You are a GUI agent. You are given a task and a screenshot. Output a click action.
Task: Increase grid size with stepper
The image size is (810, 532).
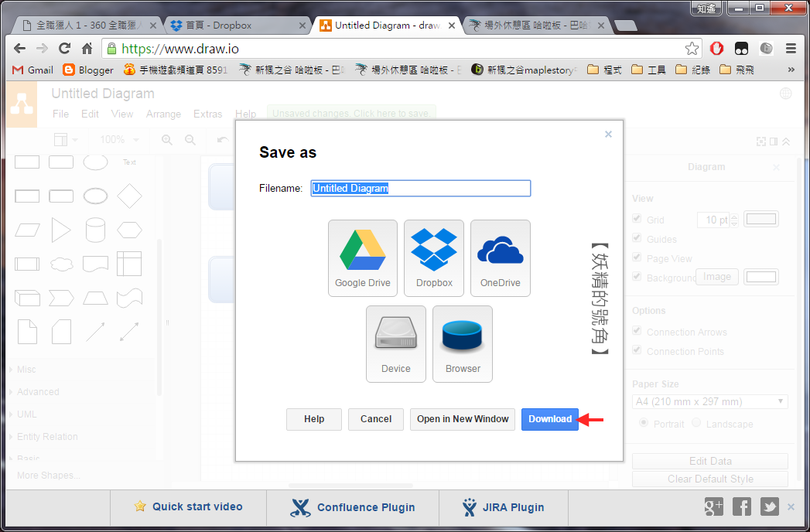[734, 216]
